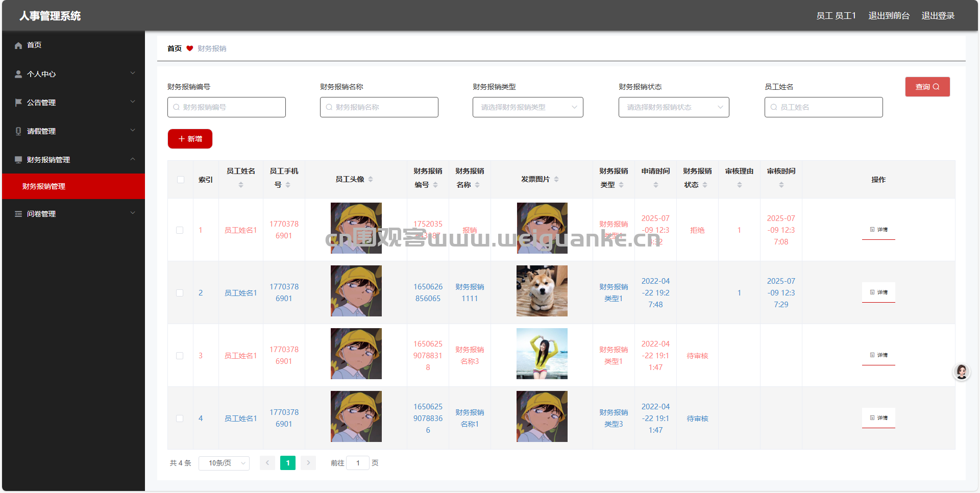Expand the 问卷管理 menu chevron
The image size is (980, 493).
pos(133,213)
